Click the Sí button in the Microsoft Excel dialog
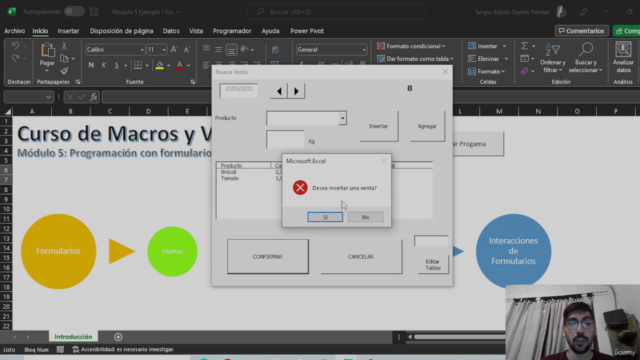The width and height of the screenshot is (640, 360). (325, 217)
